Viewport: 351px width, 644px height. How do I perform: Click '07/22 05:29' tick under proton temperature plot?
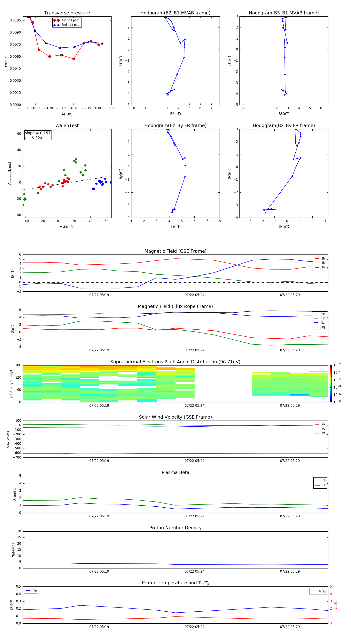pos(290,627)
